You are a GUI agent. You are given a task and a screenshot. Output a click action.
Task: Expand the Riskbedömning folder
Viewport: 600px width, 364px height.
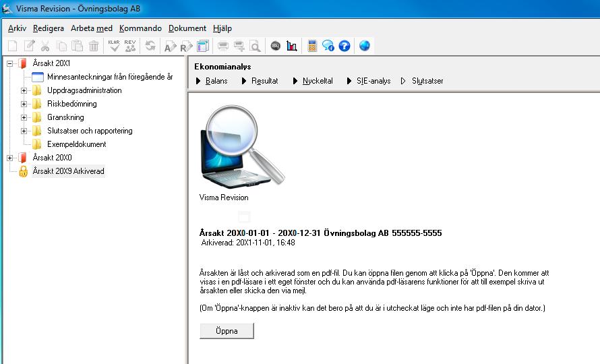pyautogui.click(x=24, y=104)
